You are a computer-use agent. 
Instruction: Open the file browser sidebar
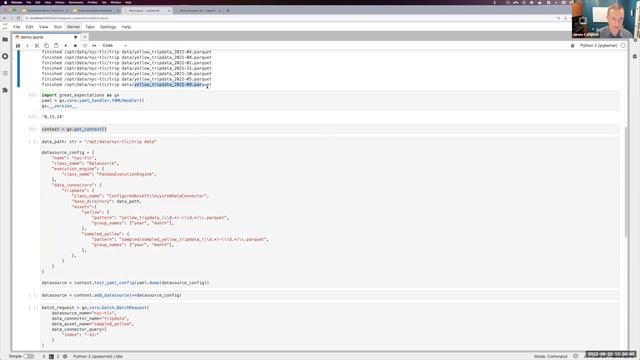5,40
